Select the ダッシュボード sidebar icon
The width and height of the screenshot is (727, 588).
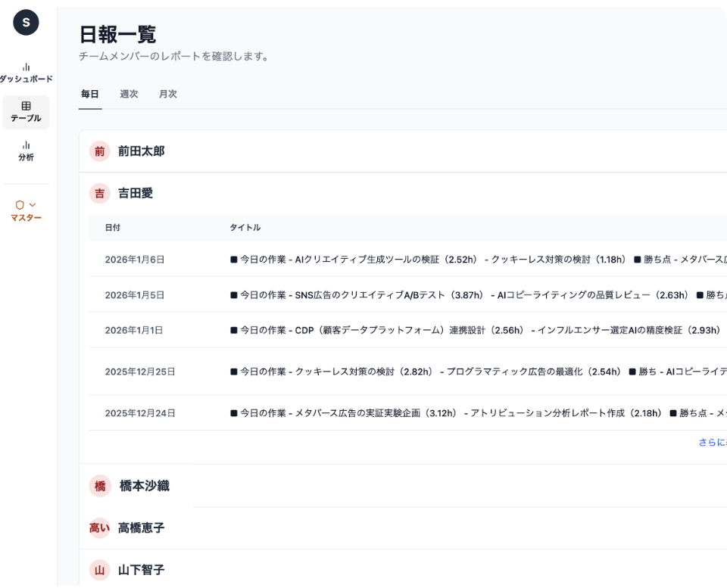[x=27, y=65]
